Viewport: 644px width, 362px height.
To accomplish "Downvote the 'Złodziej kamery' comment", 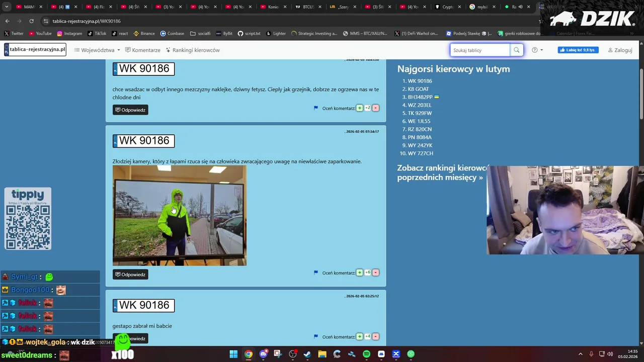I will [x=375, y=273].
